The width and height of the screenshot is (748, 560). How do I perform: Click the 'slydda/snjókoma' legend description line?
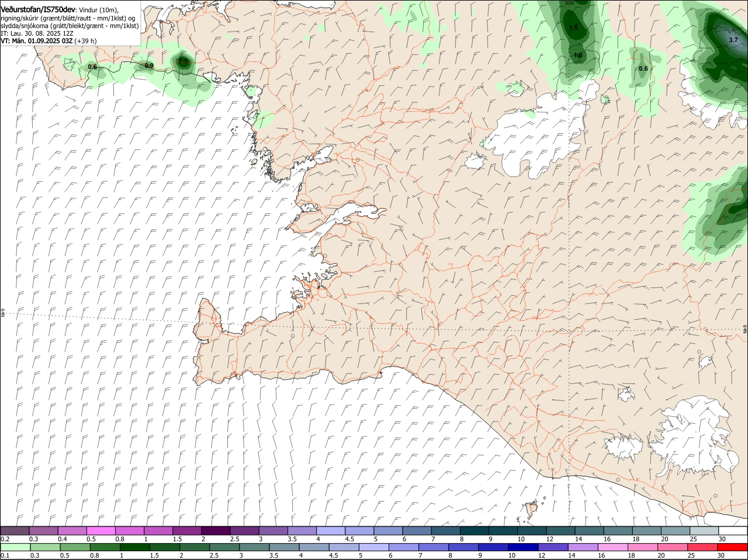(x=70, y=26)
